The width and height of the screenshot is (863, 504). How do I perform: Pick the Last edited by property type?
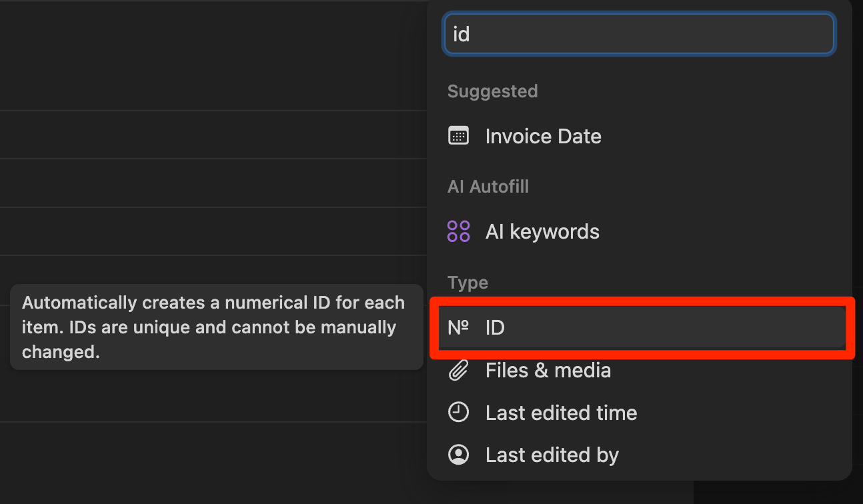tap(552, 455)
